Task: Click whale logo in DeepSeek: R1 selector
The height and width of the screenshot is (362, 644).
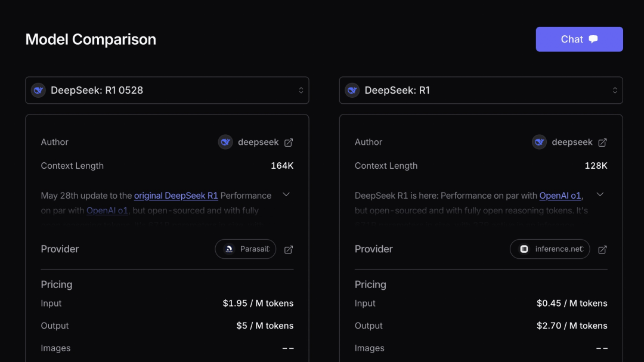Action: pyautogui.click(x=352, y=91)
